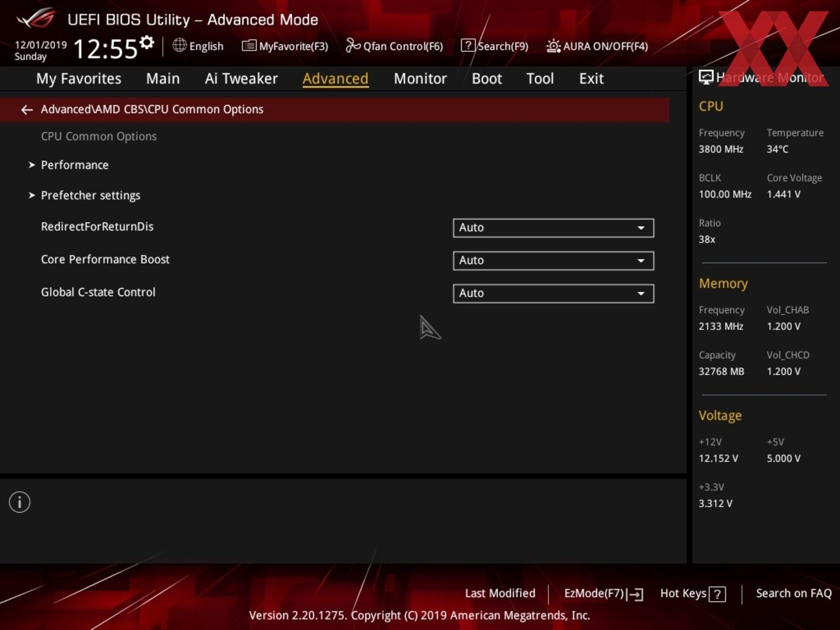
Task: Click the +5V value 5.000 V
Action: [784, 458]
